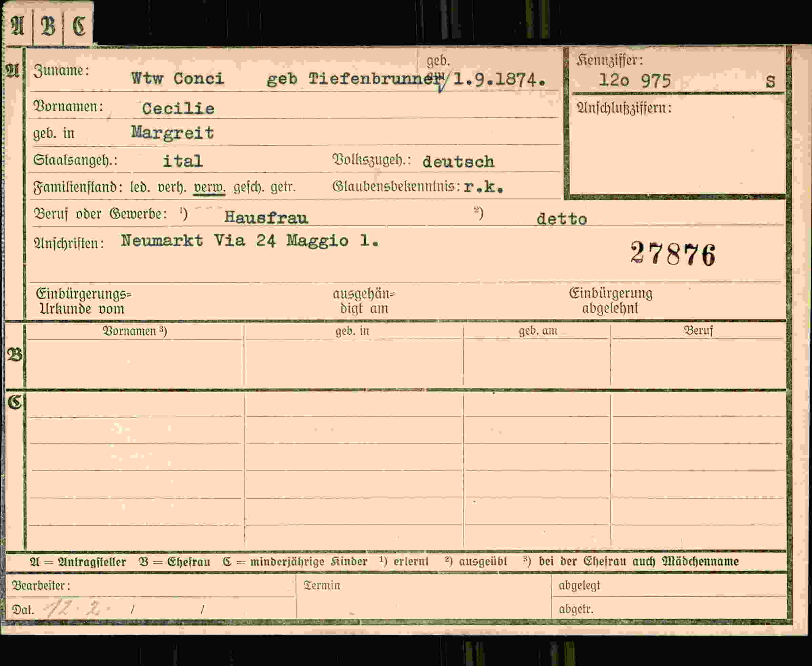Click the 'Familienstand:' label
812x666 pixels.
[78, 188]
